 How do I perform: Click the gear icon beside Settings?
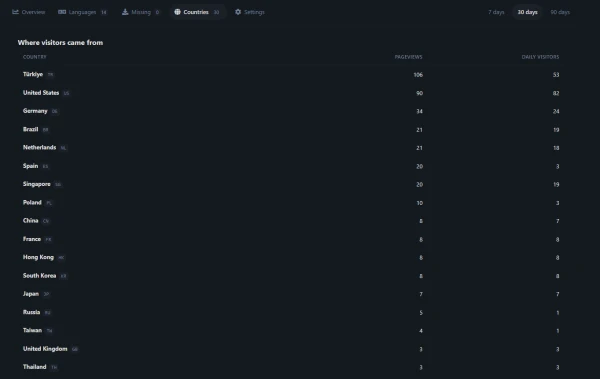[238, 12]
